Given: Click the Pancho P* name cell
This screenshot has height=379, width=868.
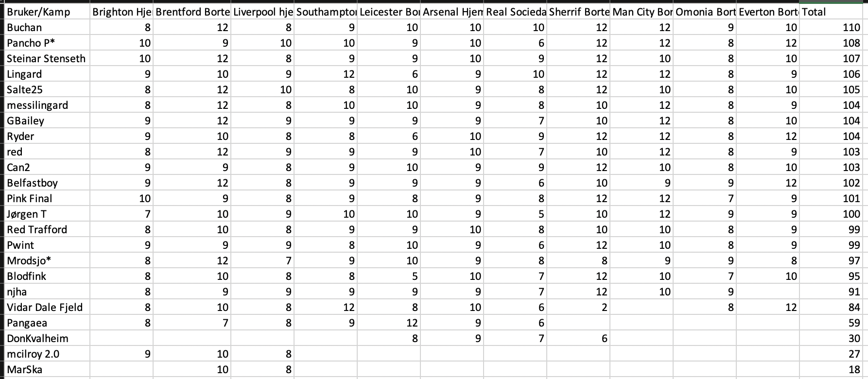Looking at the screenshot, I should point(47,43).
